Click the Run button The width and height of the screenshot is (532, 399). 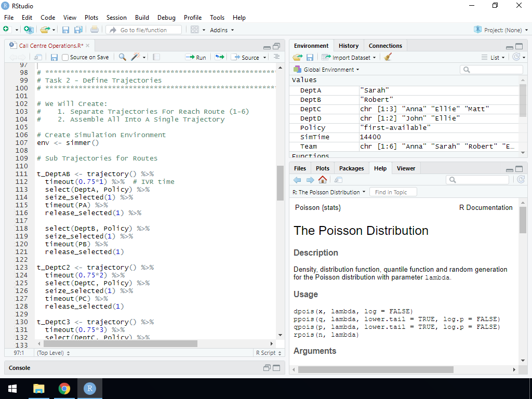click(x=196, y=57)
